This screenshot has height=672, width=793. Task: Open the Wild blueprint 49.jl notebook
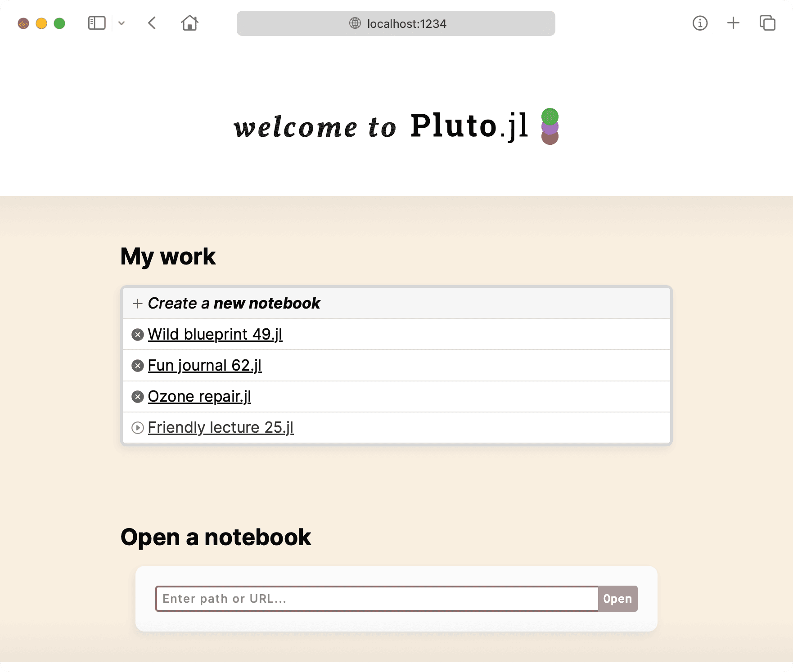215,334
